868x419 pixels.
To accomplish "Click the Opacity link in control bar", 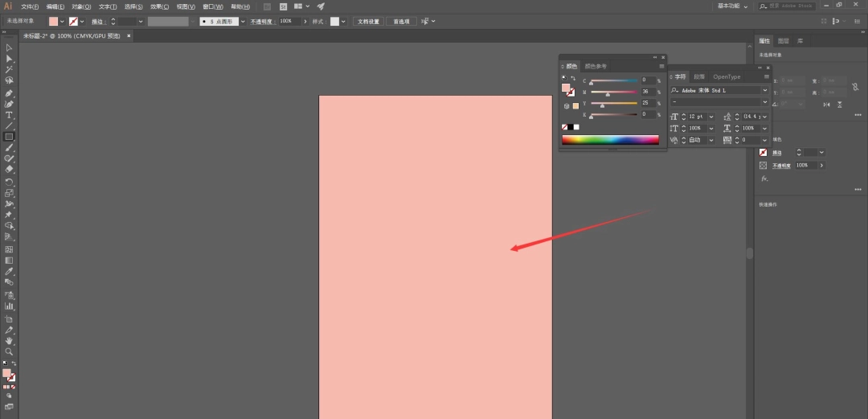I will coord(263,22).
